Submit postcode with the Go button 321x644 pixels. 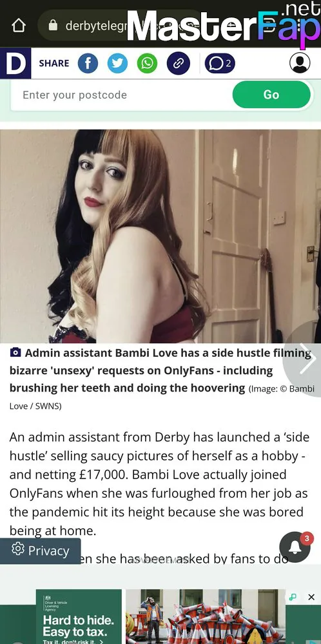coord(271,95)
